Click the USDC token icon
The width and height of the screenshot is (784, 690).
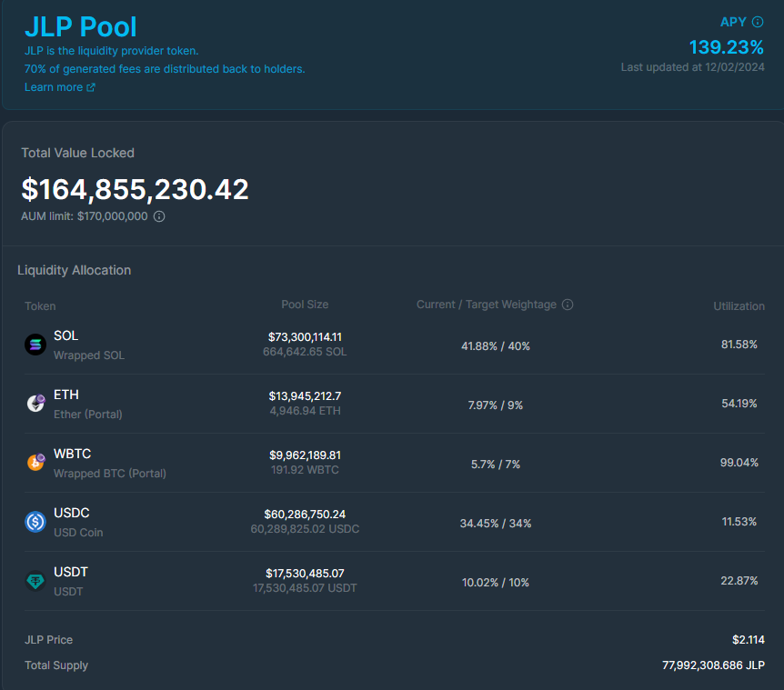click(35, 522)
